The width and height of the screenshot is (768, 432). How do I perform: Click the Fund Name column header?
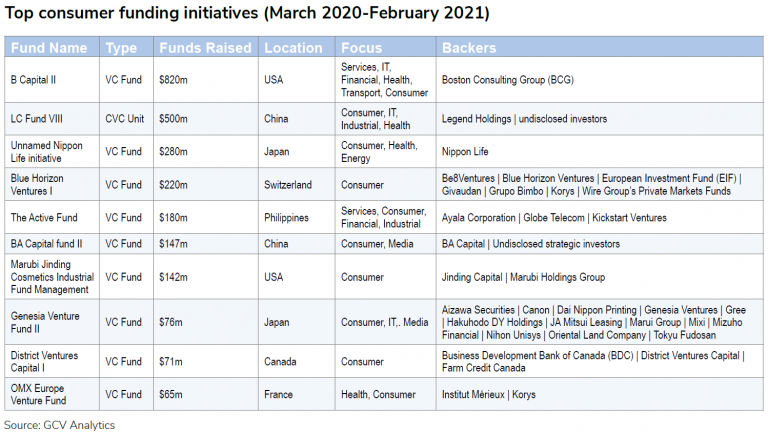point(48,48)
